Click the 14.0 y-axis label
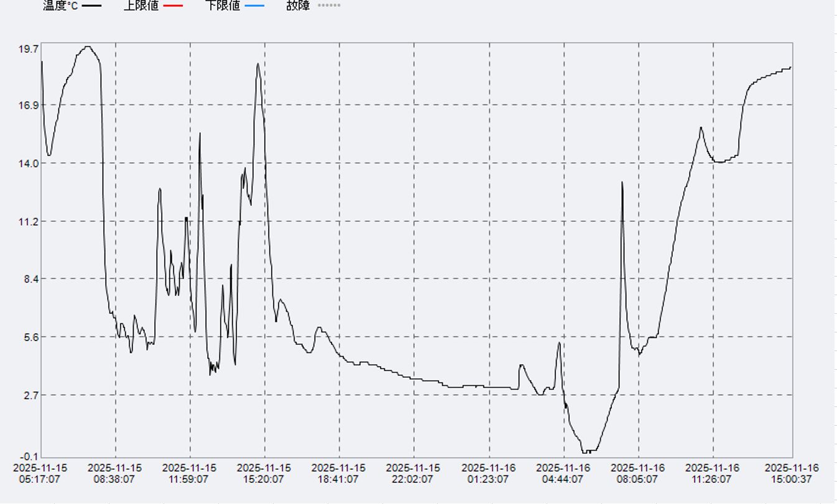 tap(29, 163)
